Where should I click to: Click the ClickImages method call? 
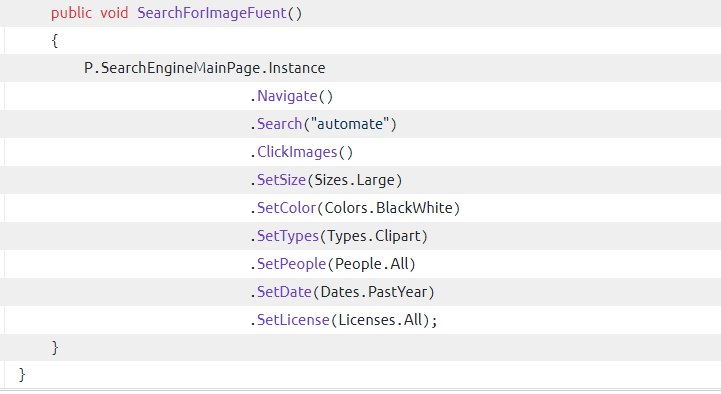tap(297, 152)
